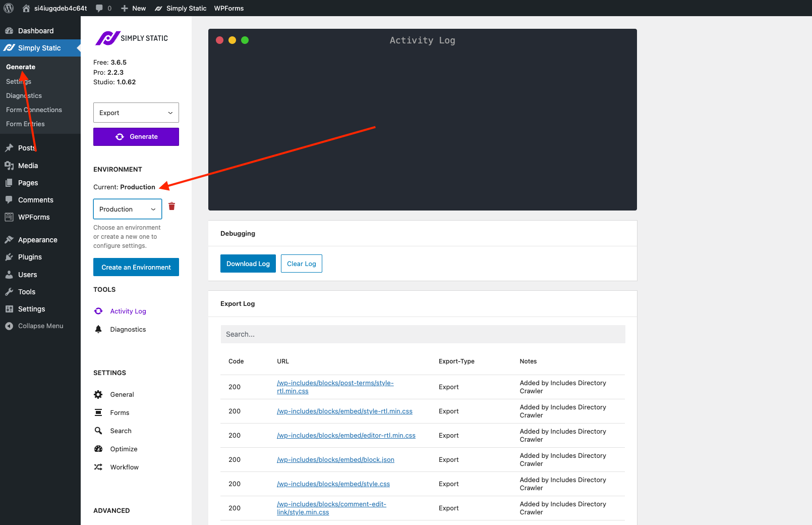Click the Workflow shuffle icon
The width and height of the screenshot is (812, 525).
coord(98,467)
